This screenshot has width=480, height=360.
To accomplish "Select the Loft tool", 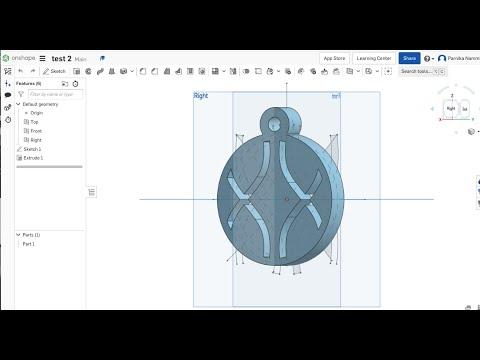I will [x=112, y=71].
